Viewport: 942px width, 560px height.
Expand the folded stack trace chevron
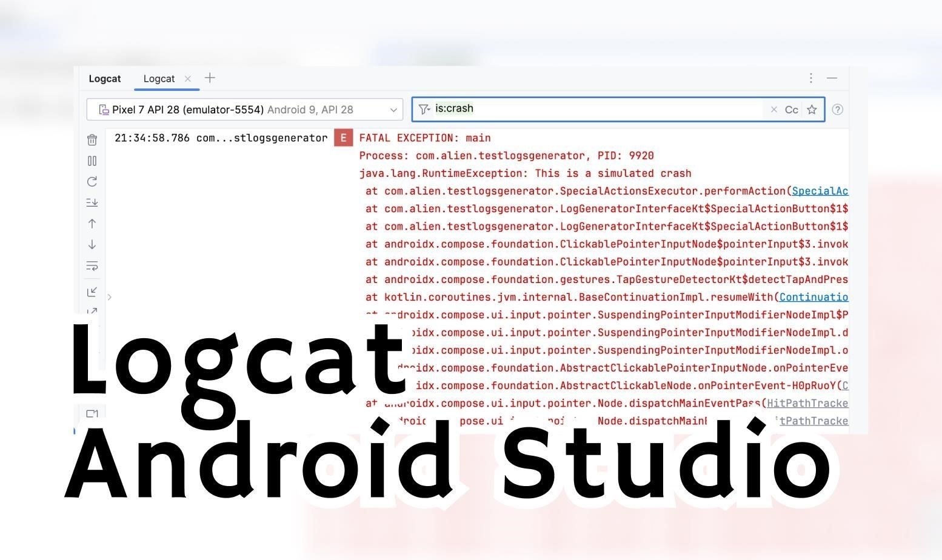pyautogui.click(x=109, y=297)
